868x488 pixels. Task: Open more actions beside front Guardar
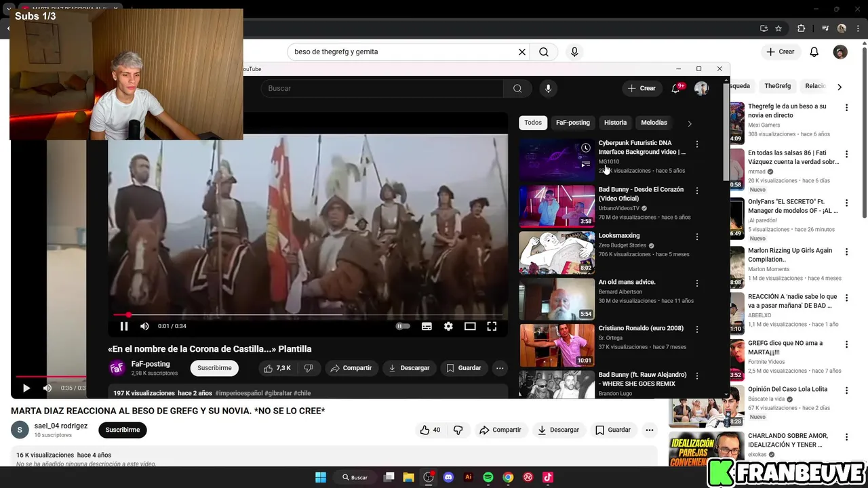click(x=500, y=368)
